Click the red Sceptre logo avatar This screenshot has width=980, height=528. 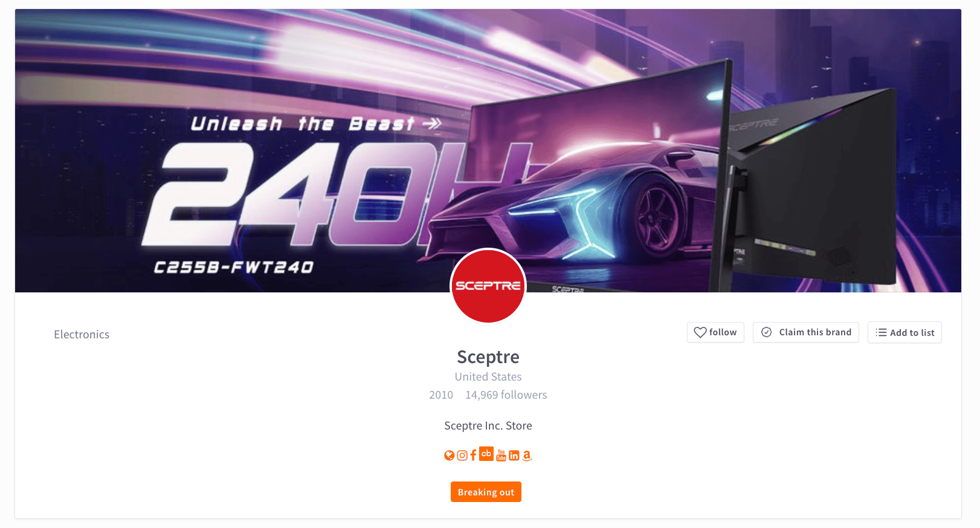coord(488,286)
